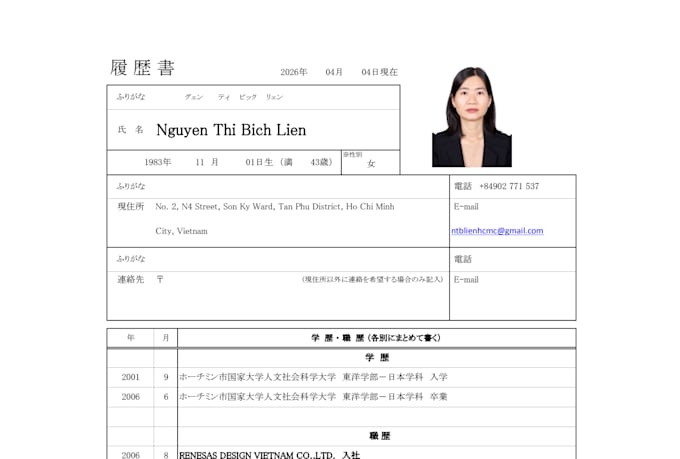
Task: Select RENESAS DESIGN VIETNAM CO.,LTD. 入社 entry
Action: click(x=269, y=455)
